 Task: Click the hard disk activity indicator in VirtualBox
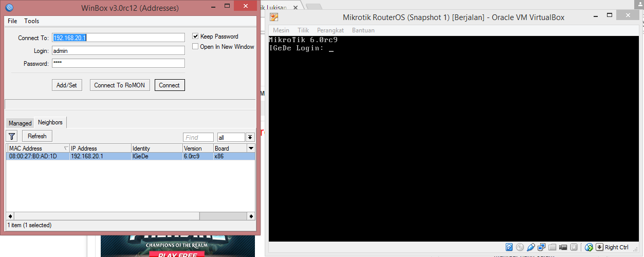coord(509,247)
